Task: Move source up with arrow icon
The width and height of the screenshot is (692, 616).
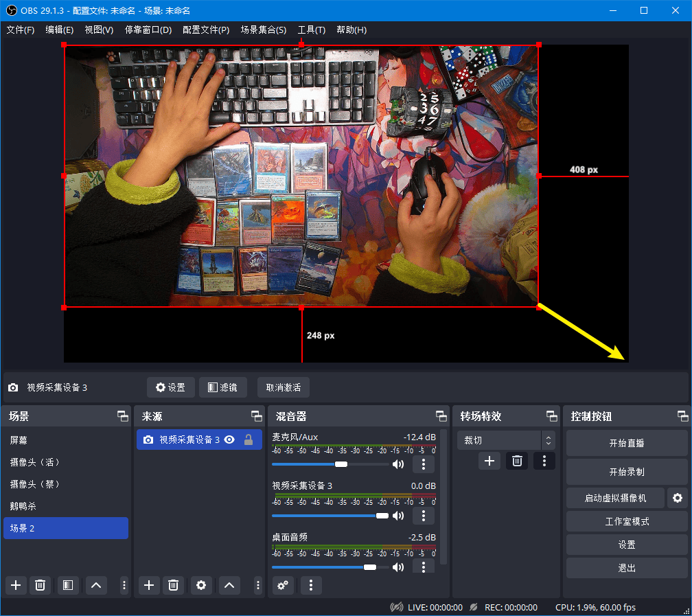Action: click(229, 586)
